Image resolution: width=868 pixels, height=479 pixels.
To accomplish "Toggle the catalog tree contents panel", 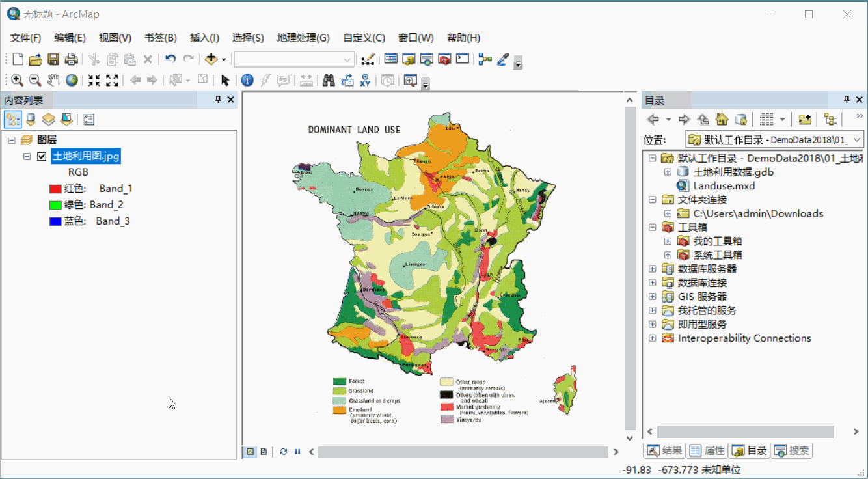I will pyautogui.click(x=830, y=119).
